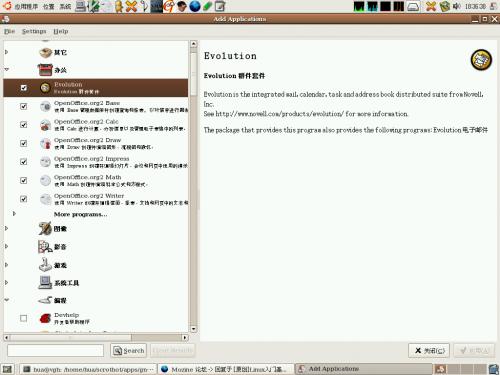Click the OpenOffice.org2 Calc icon
The width and height of the screenshot is (500, 375).
[45, 125]
